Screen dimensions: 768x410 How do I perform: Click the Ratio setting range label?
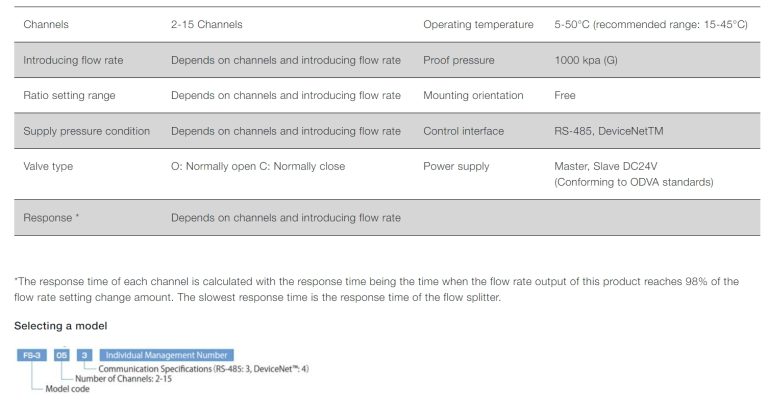click(69, 96)
